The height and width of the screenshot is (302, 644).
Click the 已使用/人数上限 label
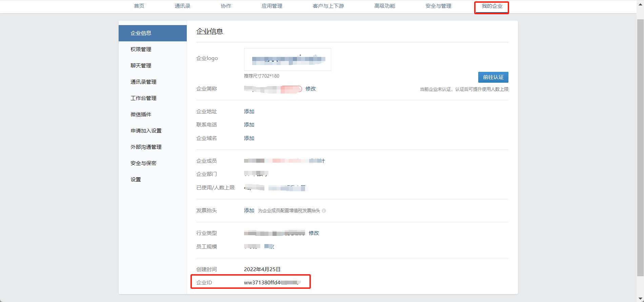tap(216, 188)
